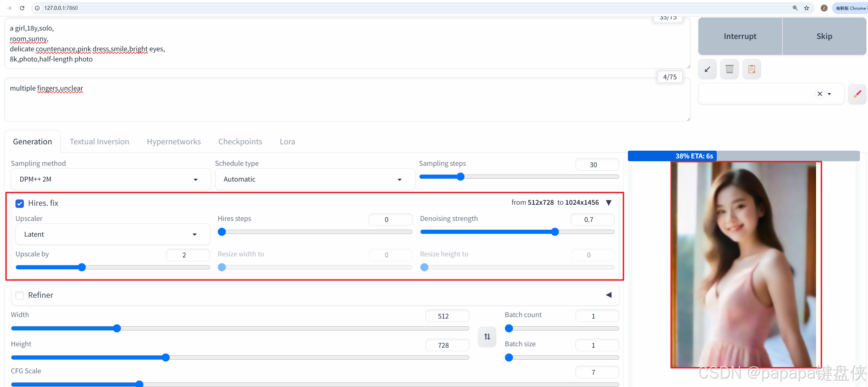The height and width of the screenshot is (387, 868).
Task: Expand the Refiner section arrow
Action: pos(609,295)
